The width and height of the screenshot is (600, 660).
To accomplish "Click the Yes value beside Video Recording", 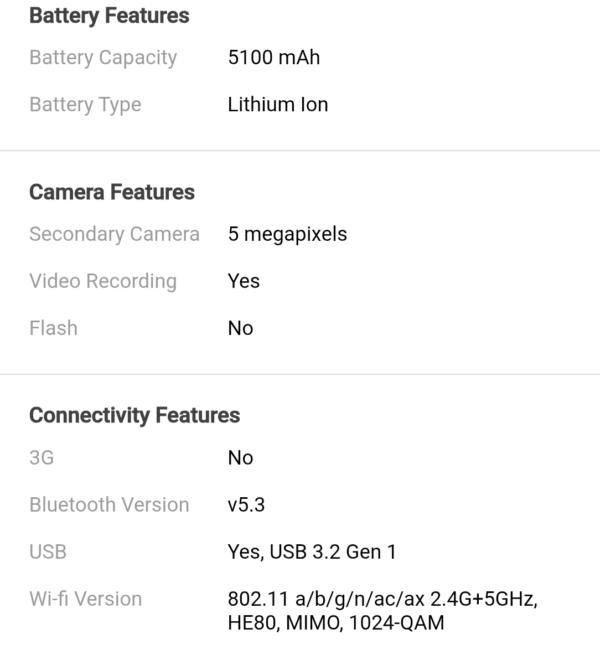I will tap(244, 282).
